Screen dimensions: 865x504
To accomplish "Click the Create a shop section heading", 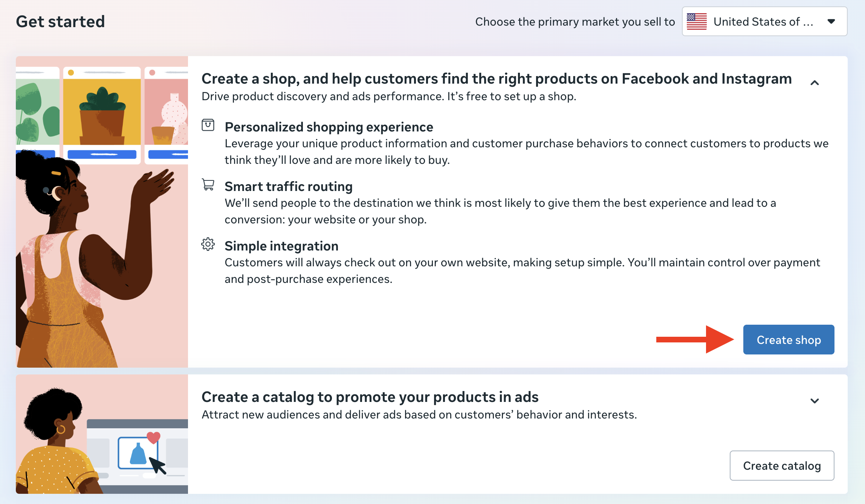I will (x=496, y=79).
